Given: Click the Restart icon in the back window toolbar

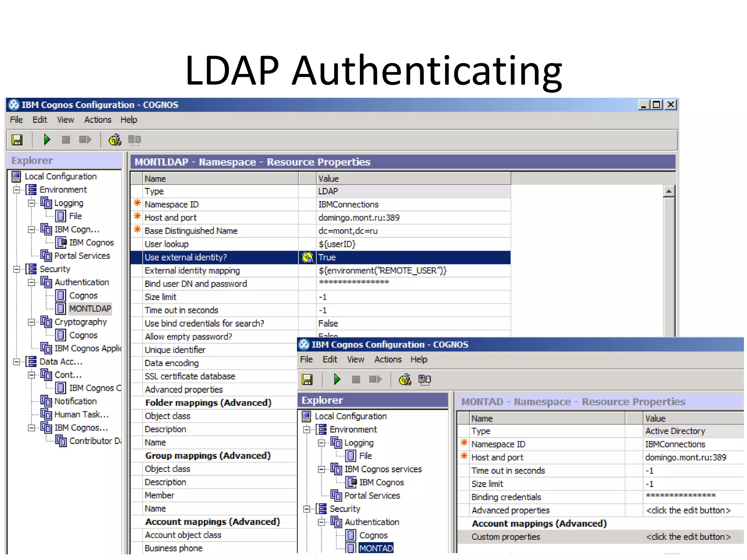Looking at the screenshot, I should click(85, 140).
